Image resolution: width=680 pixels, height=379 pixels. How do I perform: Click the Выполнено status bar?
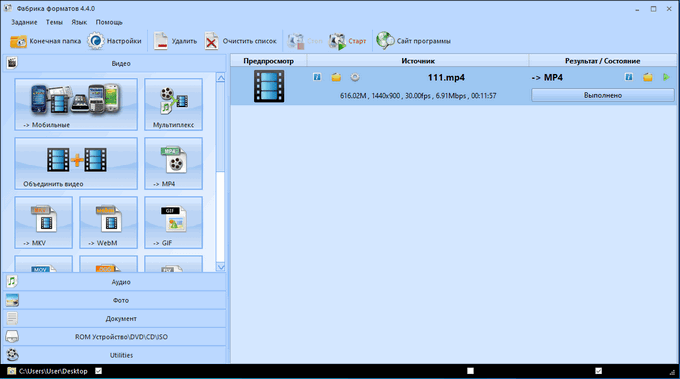(603, 95)
